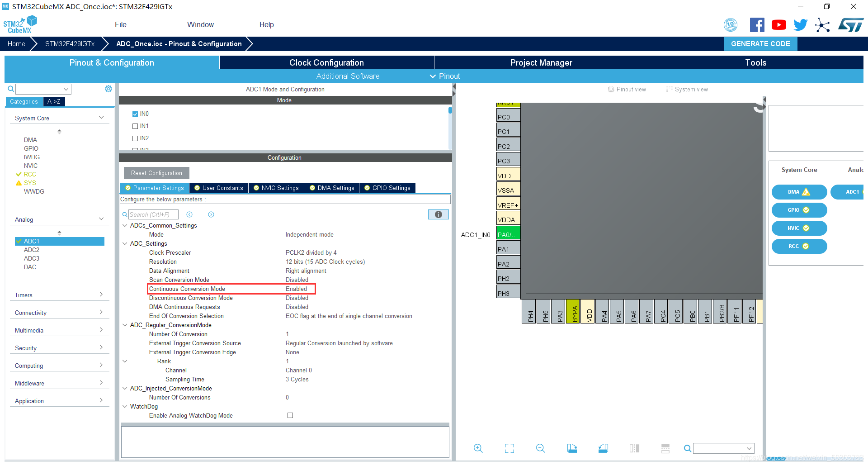Click the STM32CubeMX logo
The height and width of the screenshot is (466, 868).
pyautogui.click(x=20, y=25)
